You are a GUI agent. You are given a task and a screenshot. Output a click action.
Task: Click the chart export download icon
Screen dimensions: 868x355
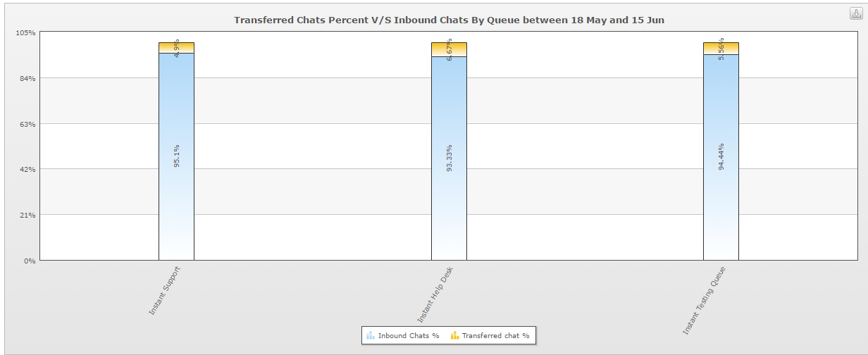coord(856,14)
